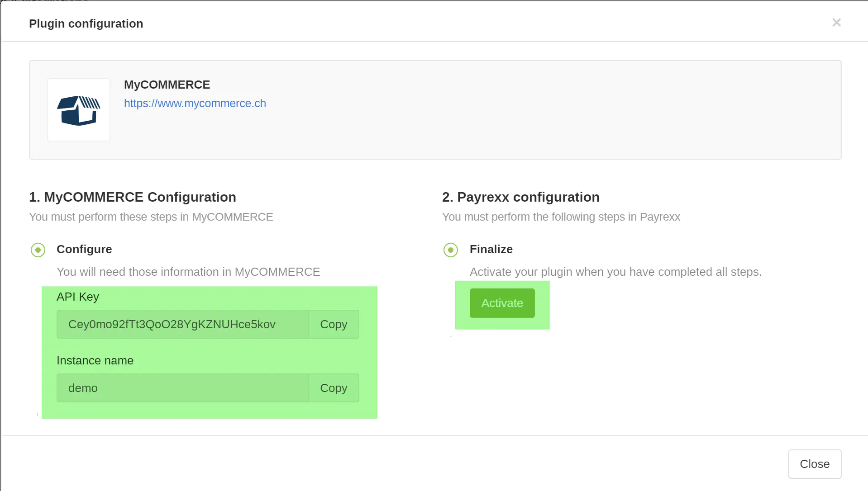The width and height of the screenshot is (868, 491).
Task: Click the MyCOMMERCE box logo
Action: click(x=79, y=110)
